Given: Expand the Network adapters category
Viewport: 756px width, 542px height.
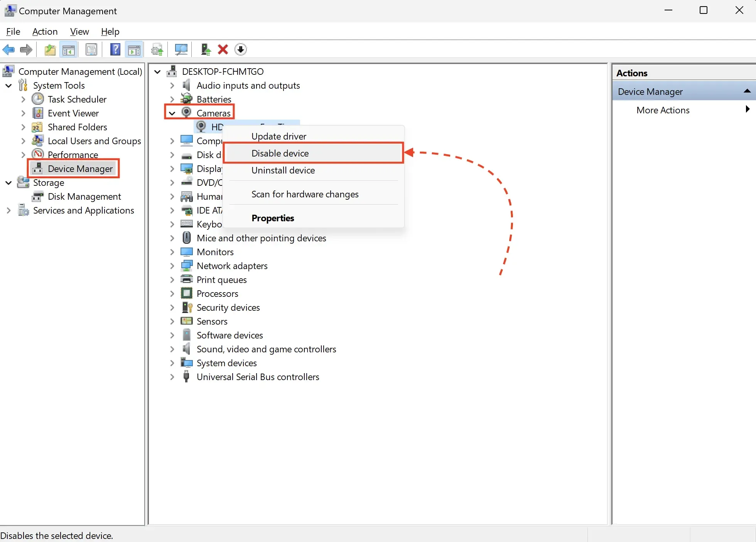Looking at the screenshot, I should 172,266.
